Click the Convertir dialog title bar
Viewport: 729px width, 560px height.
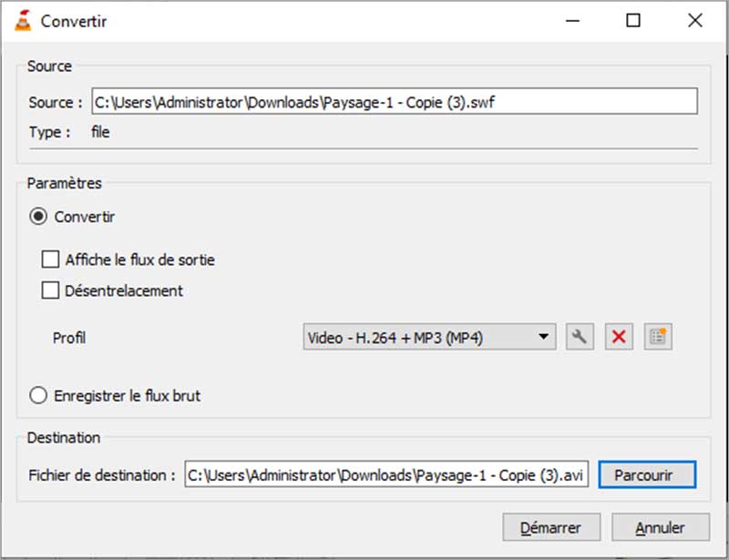click(x=273, y=20)
